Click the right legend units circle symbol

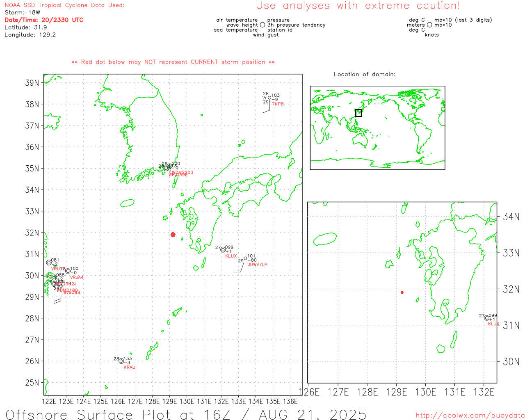click(429, 25)
